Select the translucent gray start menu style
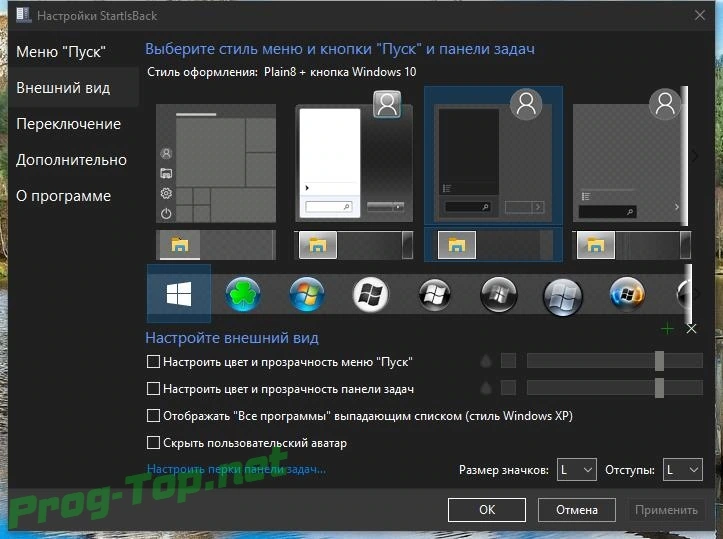The height and width of the screenshot is (539, 723). 630,157
